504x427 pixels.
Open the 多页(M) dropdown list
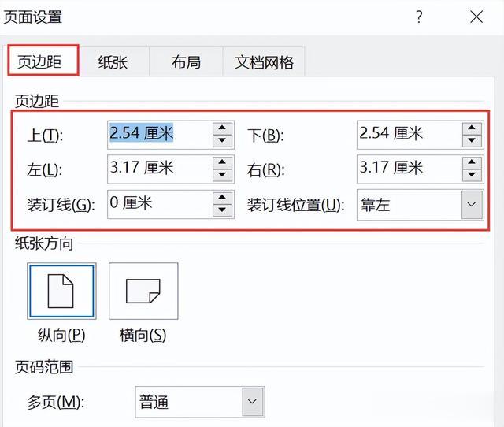(199, 402)
